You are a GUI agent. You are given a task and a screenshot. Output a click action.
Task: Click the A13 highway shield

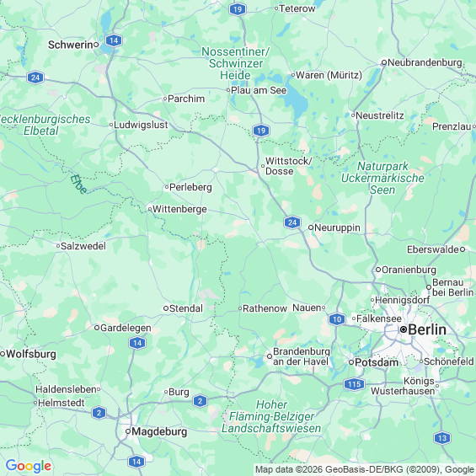click(442, 438)
